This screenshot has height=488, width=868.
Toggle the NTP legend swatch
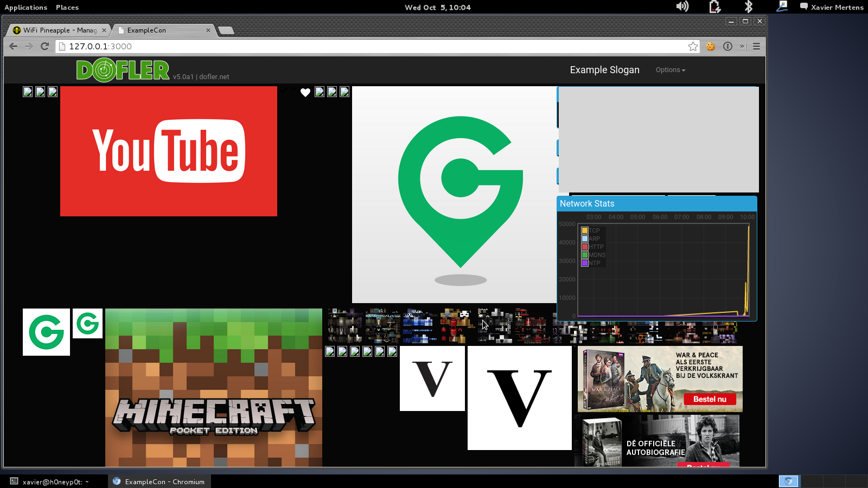pos(585,263)
